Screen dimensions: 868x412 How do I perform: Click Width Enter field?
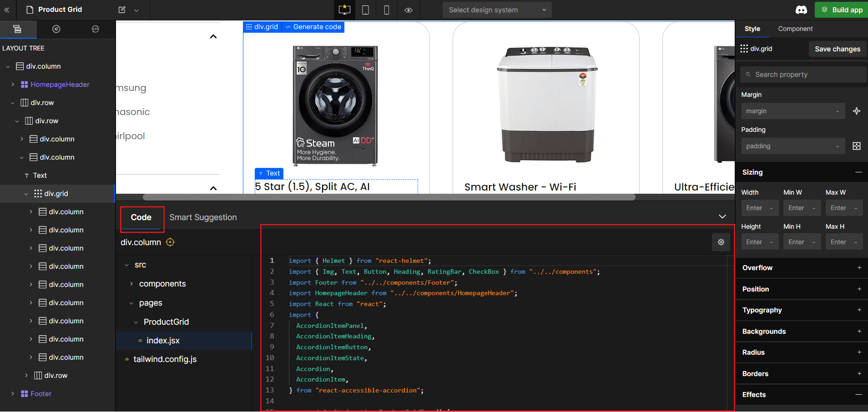coord(760,208)
